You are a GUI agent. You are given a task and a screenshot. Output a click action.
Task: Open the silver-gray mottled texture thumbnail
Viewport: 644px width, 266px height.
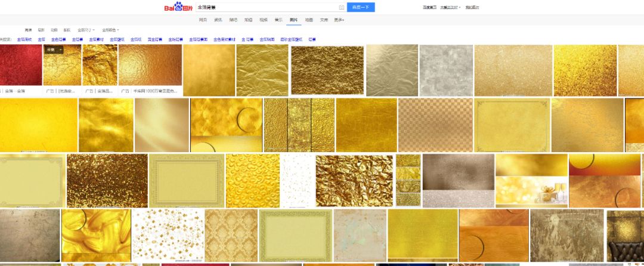click(x=446, y=70)
